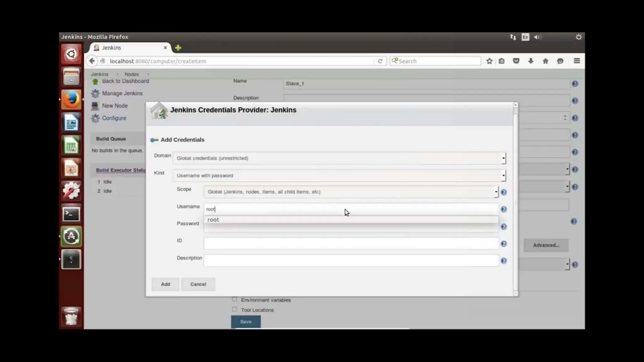Screen dimensions: 644x362
Task: Reload the page in Firefox
Action: tap(380, 61)
